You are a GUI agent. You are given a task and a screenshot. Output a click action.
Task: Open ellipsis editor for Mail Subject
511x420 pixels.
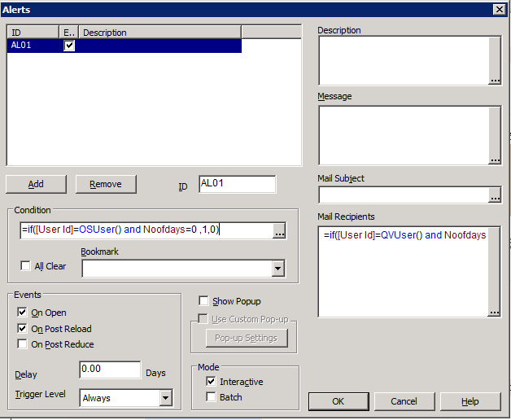[495, 195]
